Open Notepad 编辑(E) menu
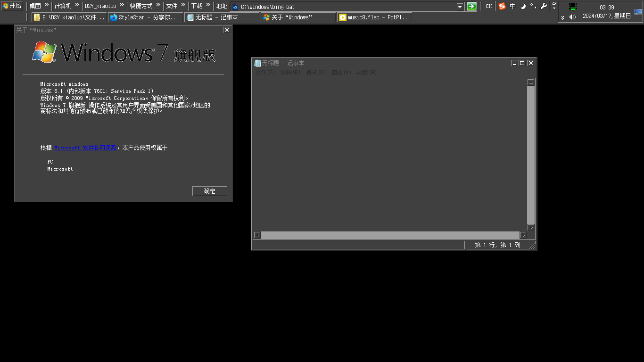 [x=290, y=73]
